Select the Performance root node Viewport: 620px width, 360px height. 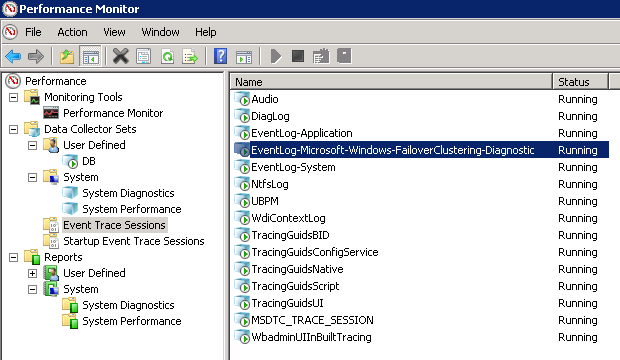click(x=55, y=81)
